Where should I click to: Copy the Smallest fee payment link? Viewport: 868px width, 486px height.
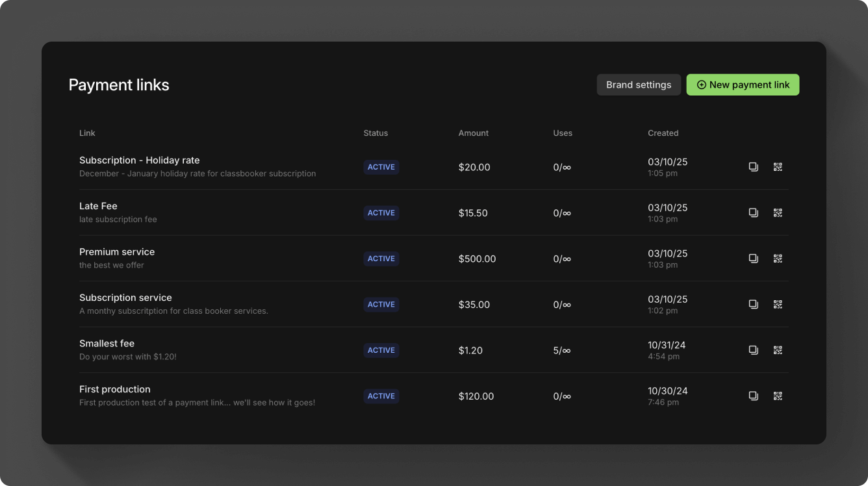tap(753, 350)
